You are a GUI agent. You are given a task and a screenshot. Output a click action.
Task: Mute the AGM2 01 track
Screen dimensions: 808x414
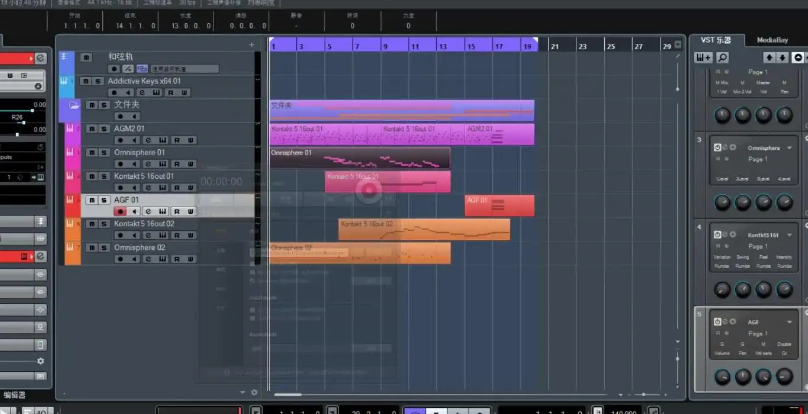click(92, 129)
